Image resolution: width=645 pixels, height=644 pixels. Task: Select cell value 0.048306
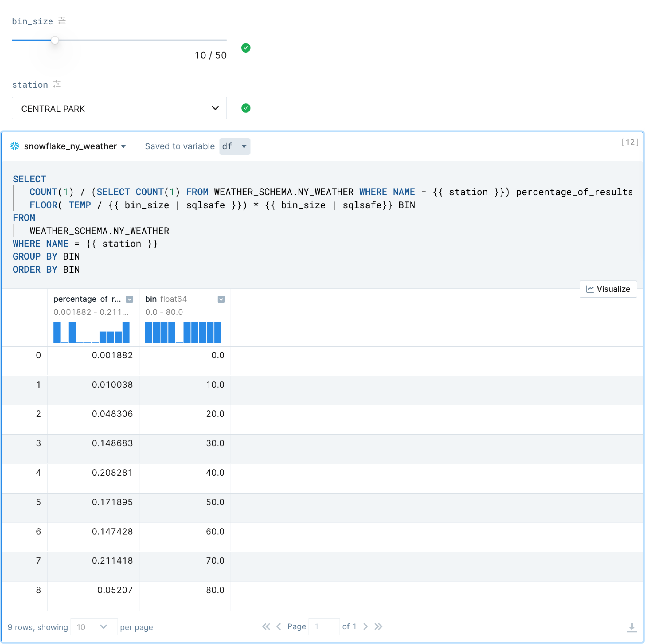tap(112, 413)
